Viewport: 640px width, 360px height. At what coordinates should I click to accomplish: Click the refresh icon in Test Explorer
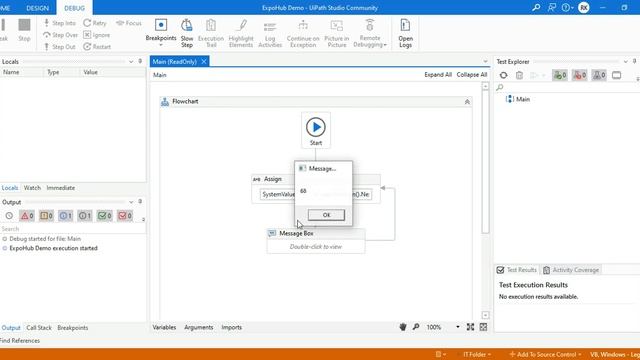click(x=503, y=75)
